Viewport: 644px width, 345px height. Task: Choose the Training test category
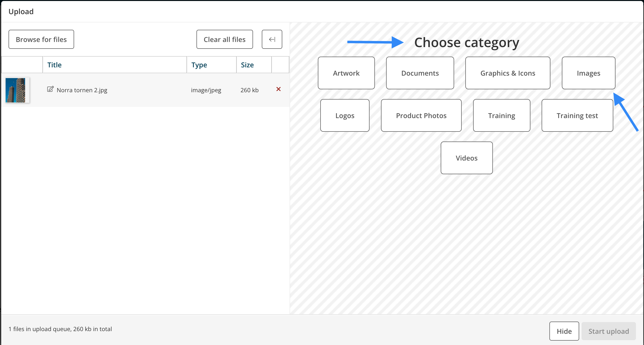pyautogui.click(x=577, y=115)
